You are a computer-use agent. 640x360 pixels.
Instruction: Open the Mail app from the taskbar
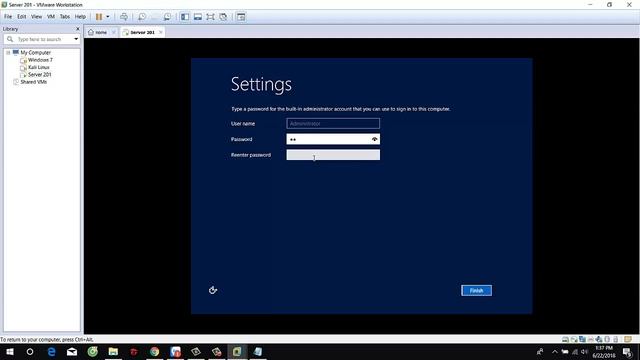[x=72, y=351]
